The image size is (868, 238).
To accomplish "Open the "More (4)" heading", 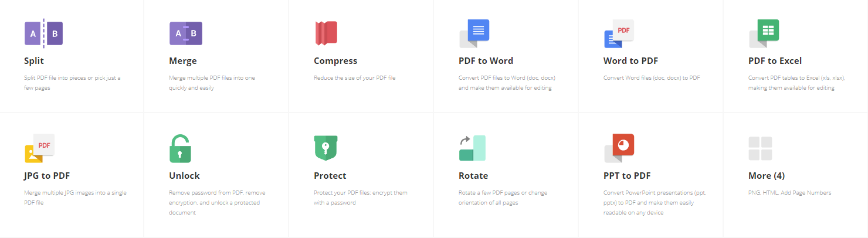I will pyautogui.click(x=767, y=176).
